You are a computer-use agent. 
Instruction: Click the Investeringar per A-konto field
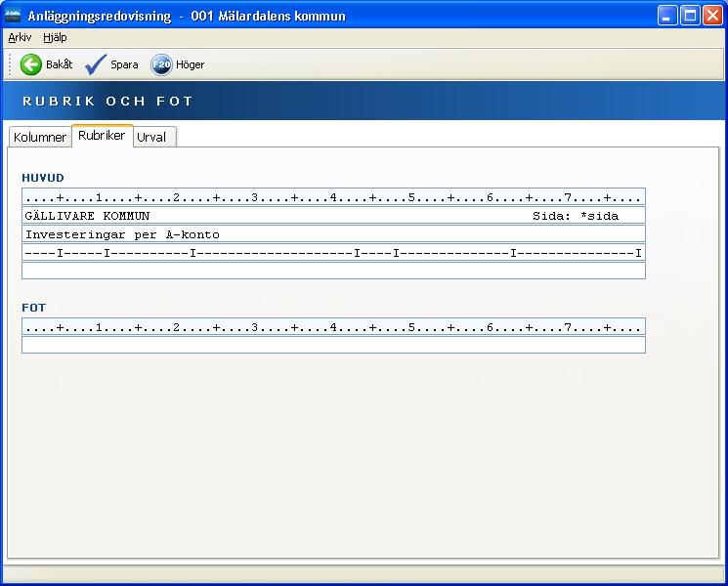click(x=333, y=233)
